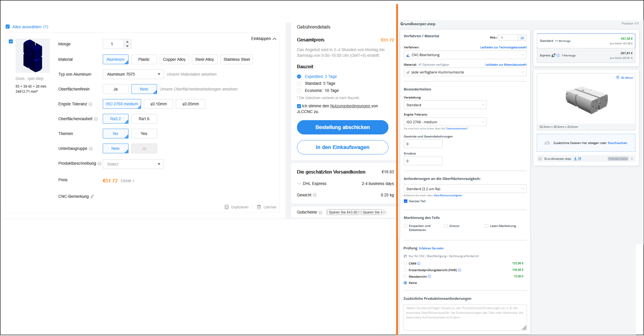Viewport: 644px width, 336px height.
Task: Select Expedited: 3 Tage build time
Action: 299,77
